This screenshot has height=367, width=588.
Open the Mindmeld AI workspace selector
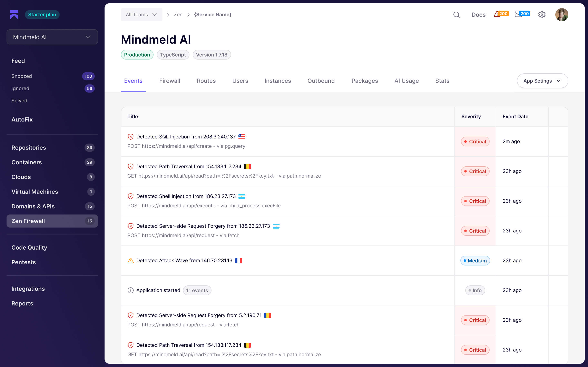(52, 37)
